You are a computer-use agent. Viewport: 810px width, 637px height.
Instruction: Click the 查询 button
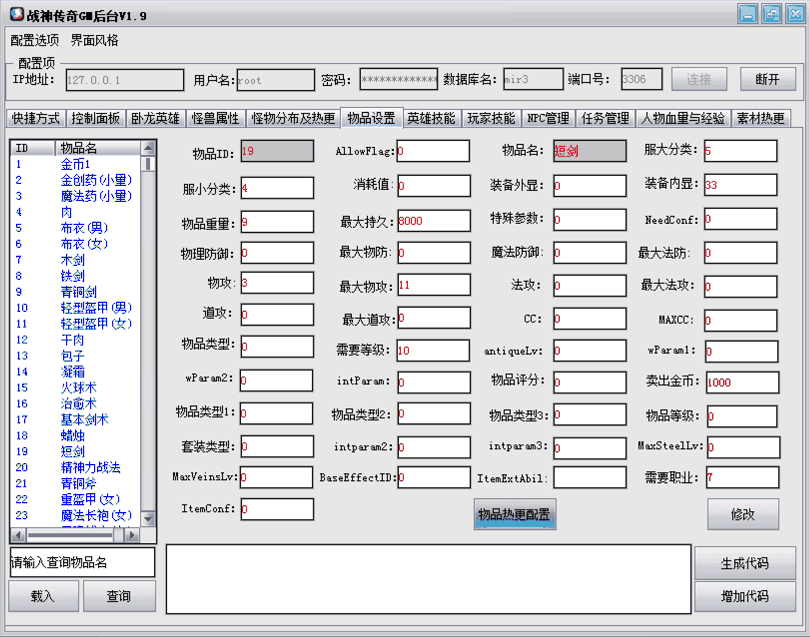click(119, 596)
